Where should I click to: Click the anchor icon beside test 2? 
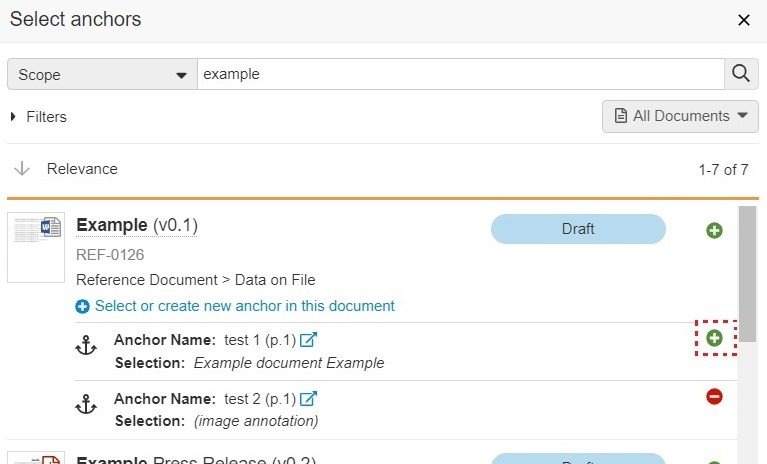86,405
